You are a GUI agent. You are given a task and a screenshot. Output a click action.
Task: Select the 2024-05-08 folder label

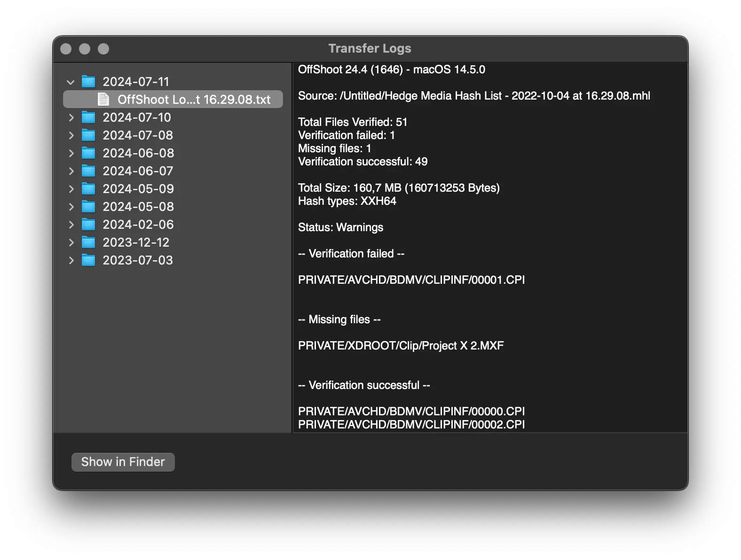tap(138, 207)
